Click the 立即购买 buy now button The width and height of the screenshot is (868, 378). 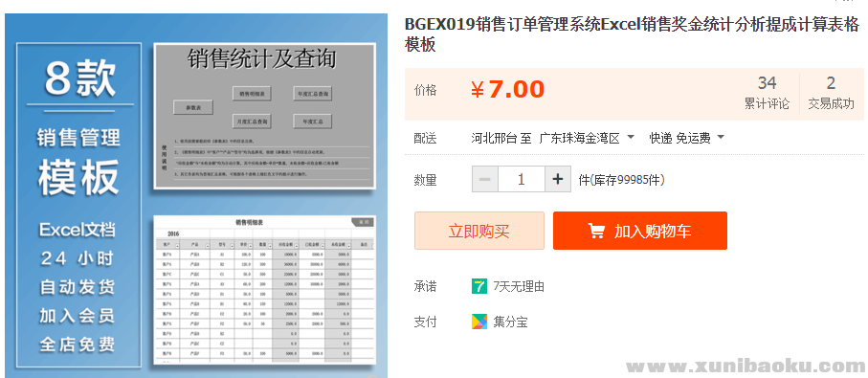[x=479, y=231]
